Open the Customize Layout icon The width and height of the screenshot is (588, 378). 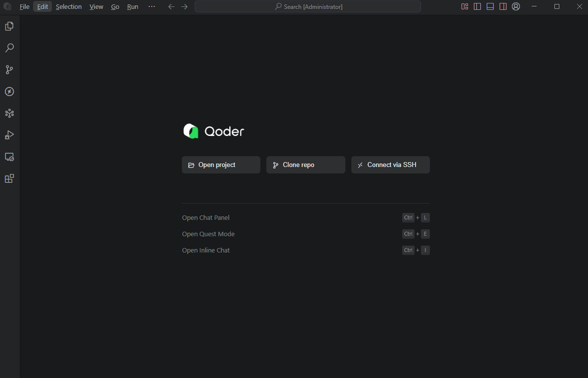pyautogui.click(x=464, y=6)
